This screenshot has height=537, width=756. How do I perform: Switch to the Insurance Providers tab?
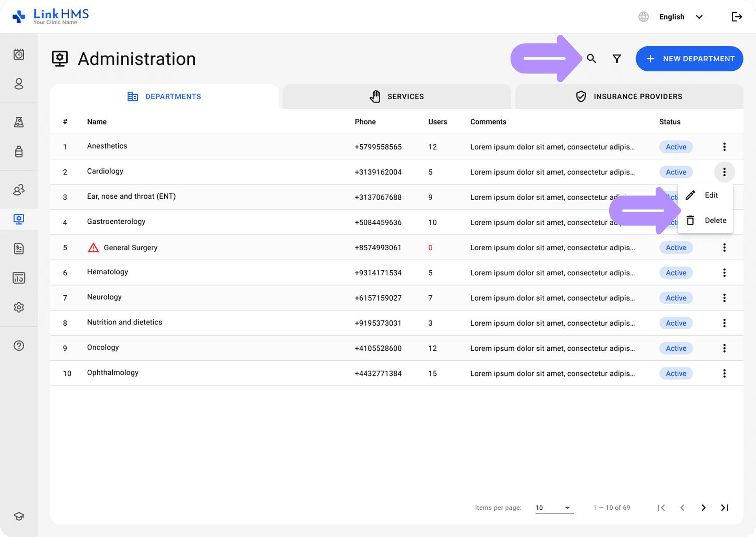pyautogui.click(x=629, y=96)
